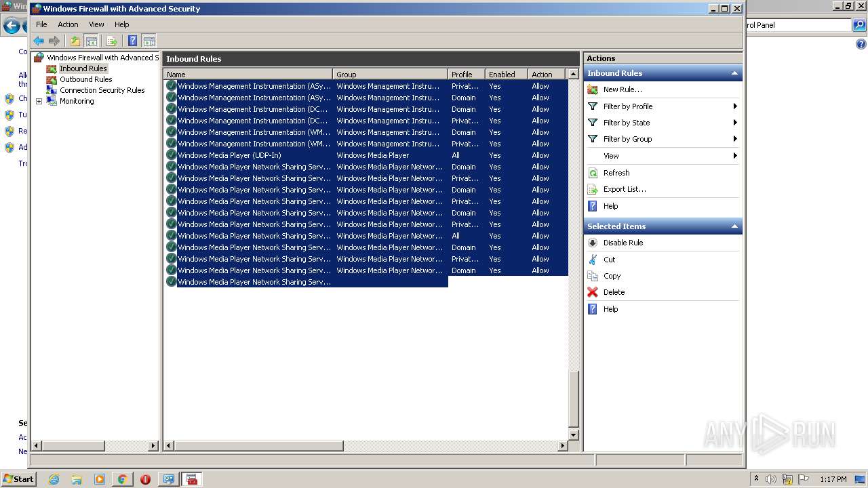Click the Windows Firewall taskbar button
This screenshot has height=488, width=868.
point(192,479)
